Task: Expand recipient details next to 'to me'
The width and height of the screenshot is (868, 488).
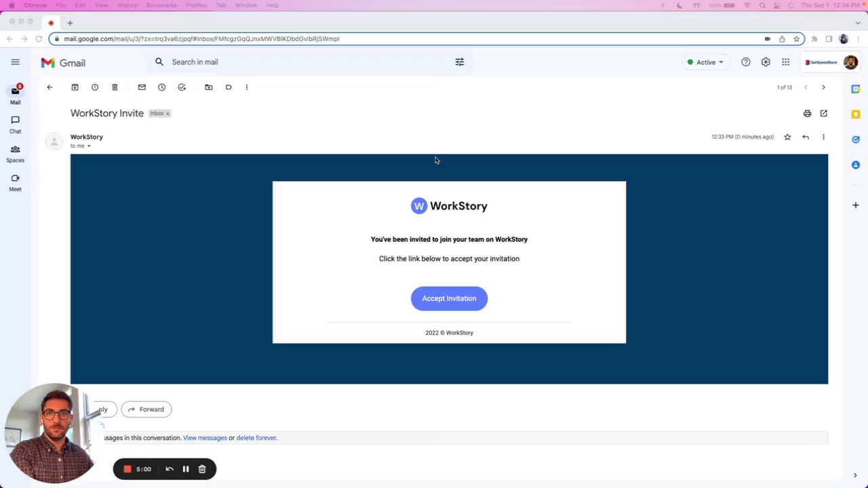Action: pyautogui.click(x=89, y=146)
